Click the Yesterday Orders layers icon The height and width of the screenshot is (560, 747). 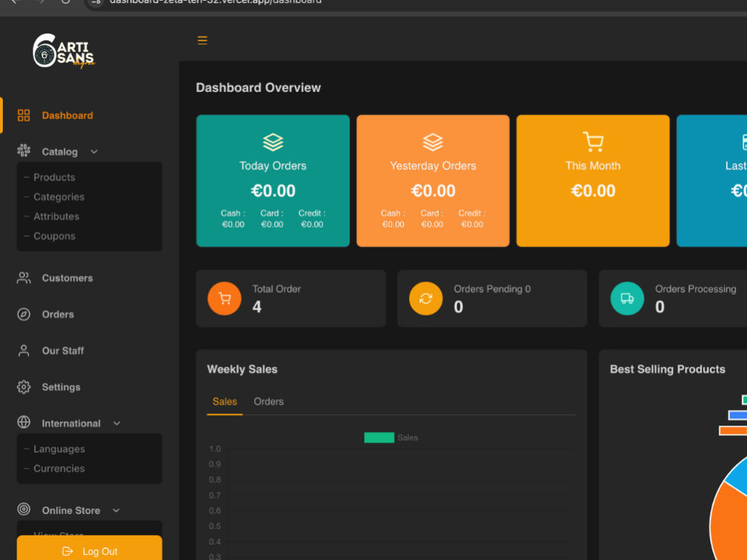tap(433, 142)
